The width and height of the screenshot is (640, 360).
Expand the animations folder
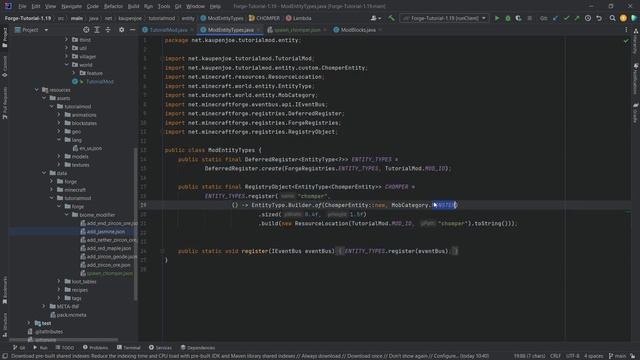59,115
